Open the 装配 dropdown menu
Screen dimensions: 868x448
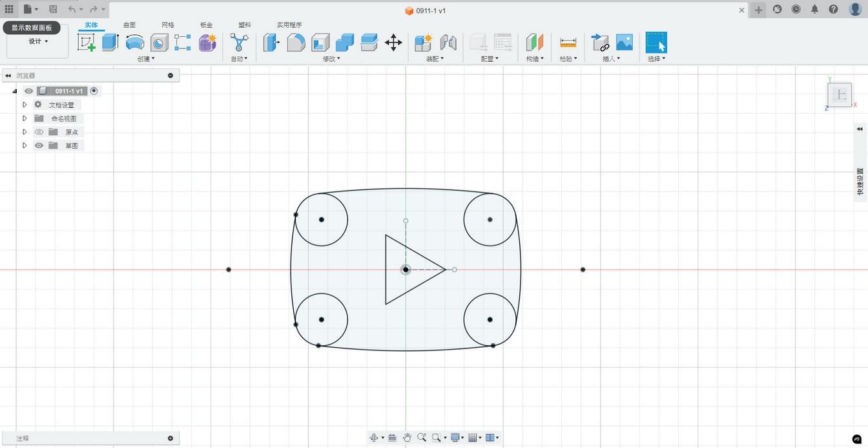[x=435, y=59]
